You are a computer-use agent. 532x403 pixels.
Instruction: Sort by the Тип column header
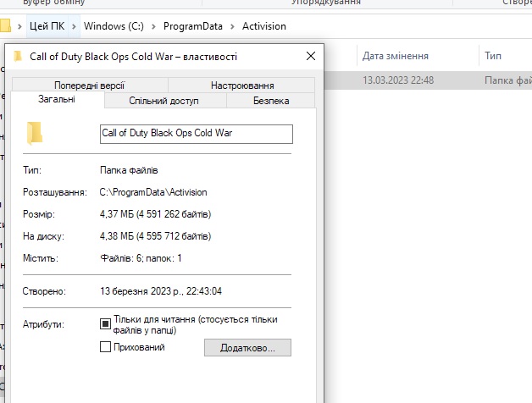point(493,56)
